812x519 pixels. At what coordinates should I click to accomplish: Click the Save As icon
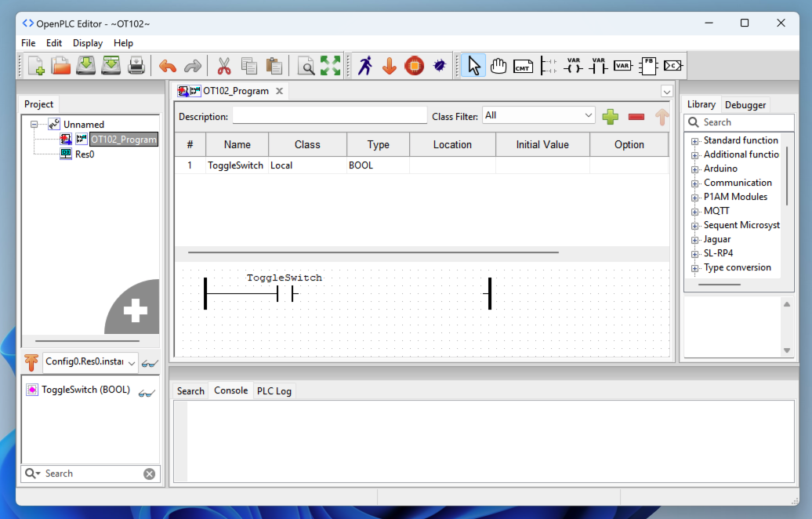[x=111, y=66]
